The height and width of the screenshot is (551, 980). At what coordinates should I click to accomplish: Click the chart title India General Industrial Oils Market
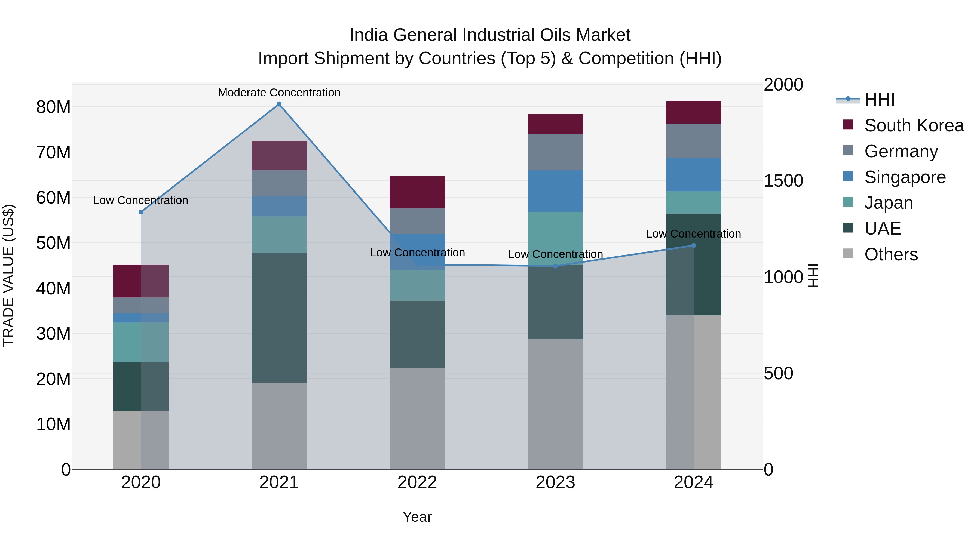(x=490, y=35)
